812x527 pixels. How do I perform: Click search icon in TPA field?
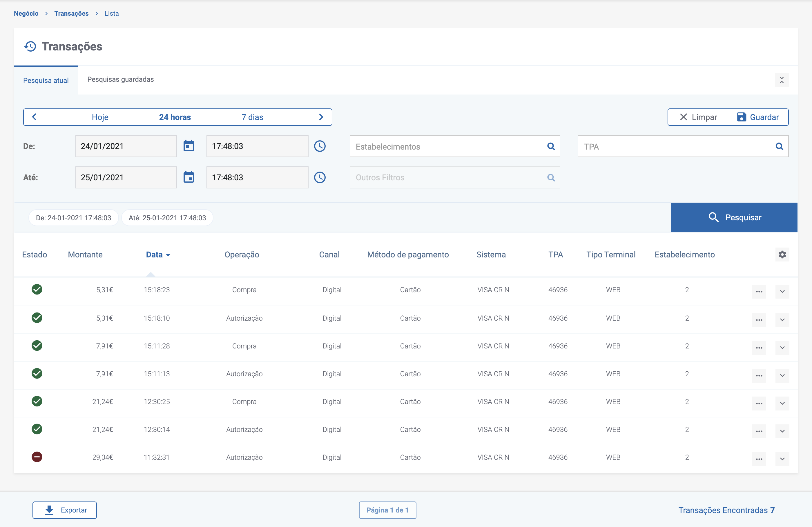(779, 146)
